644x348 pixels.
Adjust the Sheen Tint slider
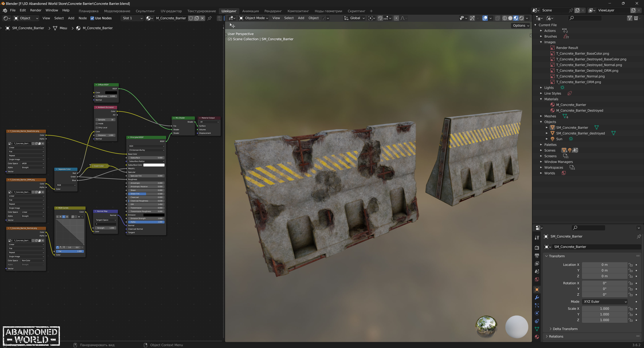[x=146, y=194]
